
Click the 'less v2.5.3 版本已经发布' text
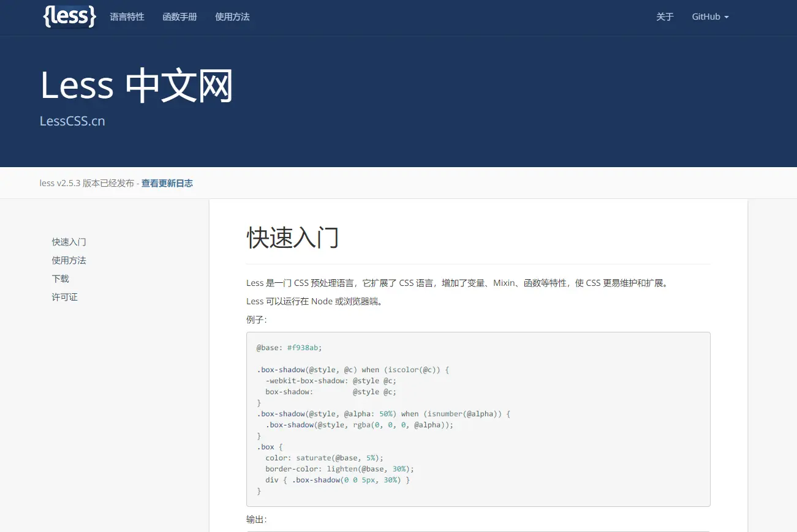coord(87,183)
